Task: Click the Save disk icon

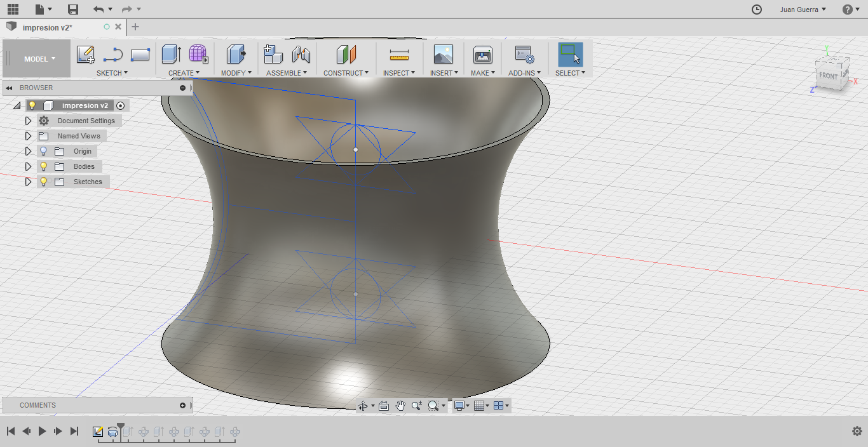Action: 73,10
